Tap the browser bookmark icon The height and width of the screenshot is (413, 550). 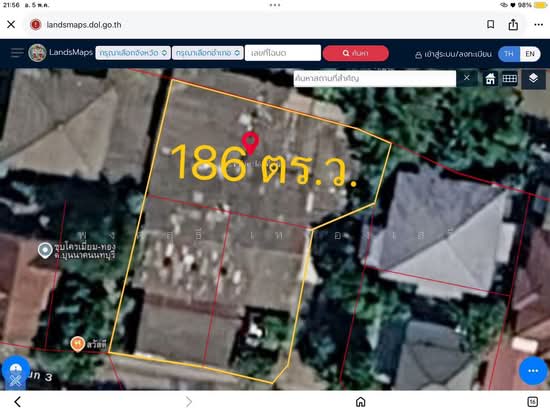click(491, 25)
